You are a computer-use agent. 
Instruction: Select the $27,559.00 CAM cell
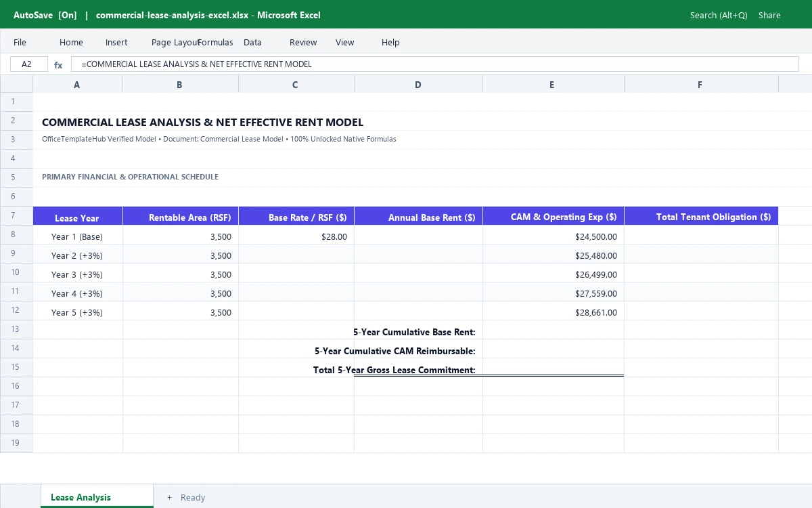click(554, 293)
